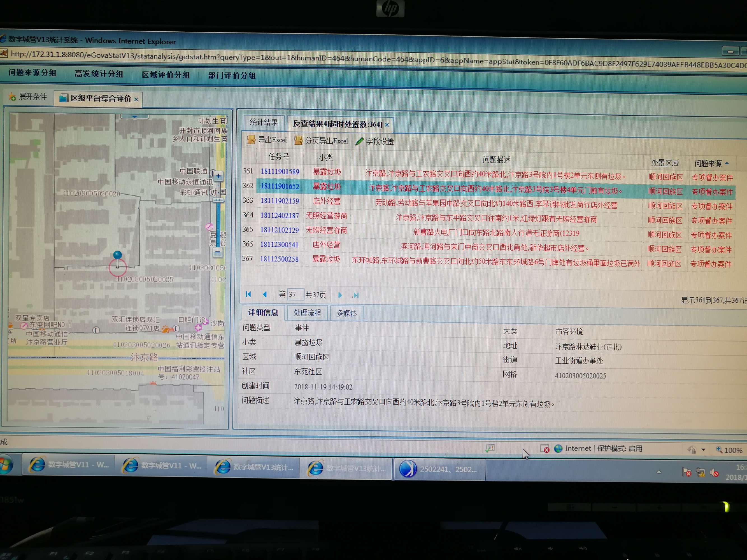
Task: Open taskbar item 2502241、2502...
Action: tap(440, 469)
